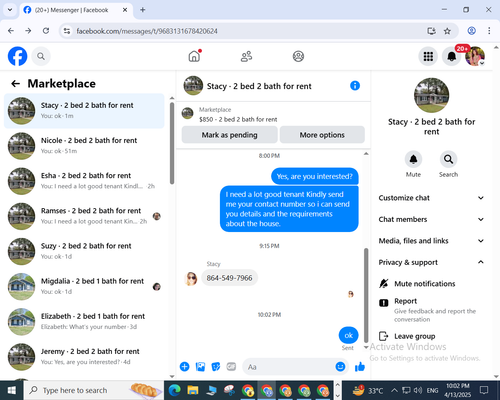This screenshot has height=400, width=500.
Task: Open the Facebook search magnifier
Action: tap(41, 56)
